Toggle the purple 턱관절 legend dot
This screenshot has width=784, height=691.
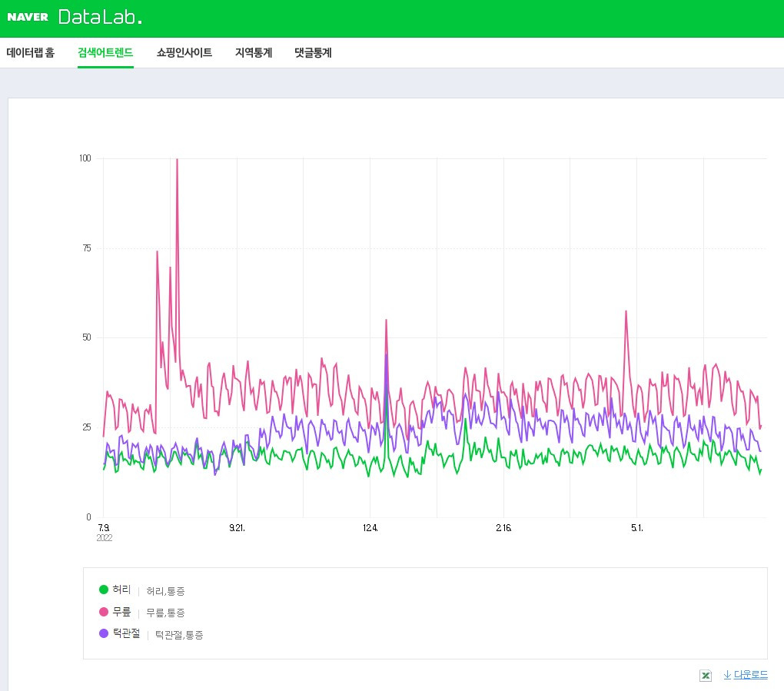[104, 633]
